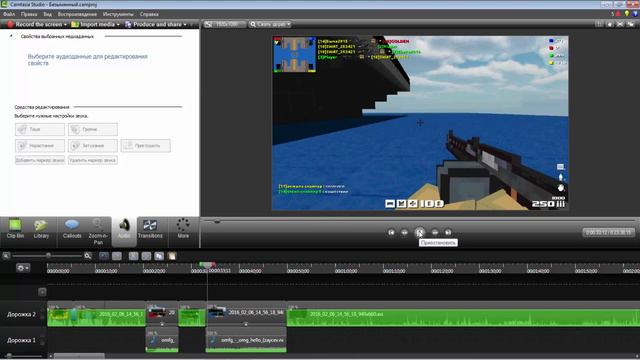Image resolution: width=640 pixels, height=360 pixels.
Task: Open the Воспроизведение menu
Action: pos(77,14)
